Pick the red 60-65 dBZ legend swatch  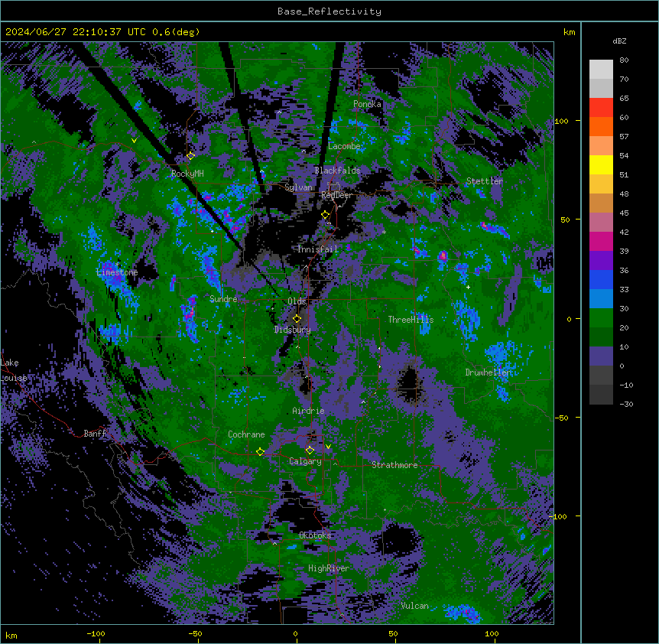(601, 108)
